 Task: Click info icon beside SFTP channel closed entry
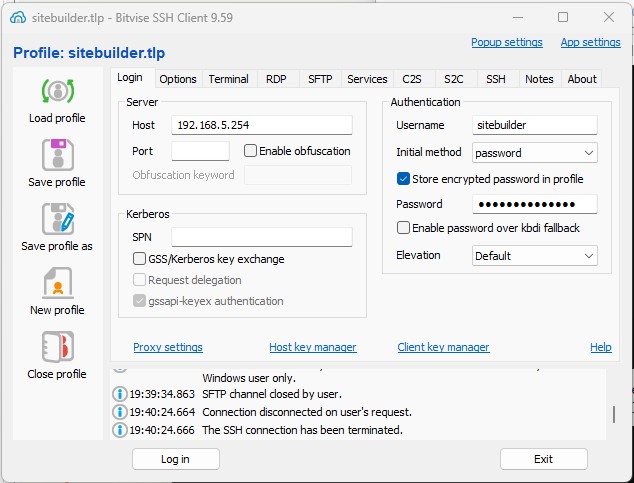[x=120, y=394]
